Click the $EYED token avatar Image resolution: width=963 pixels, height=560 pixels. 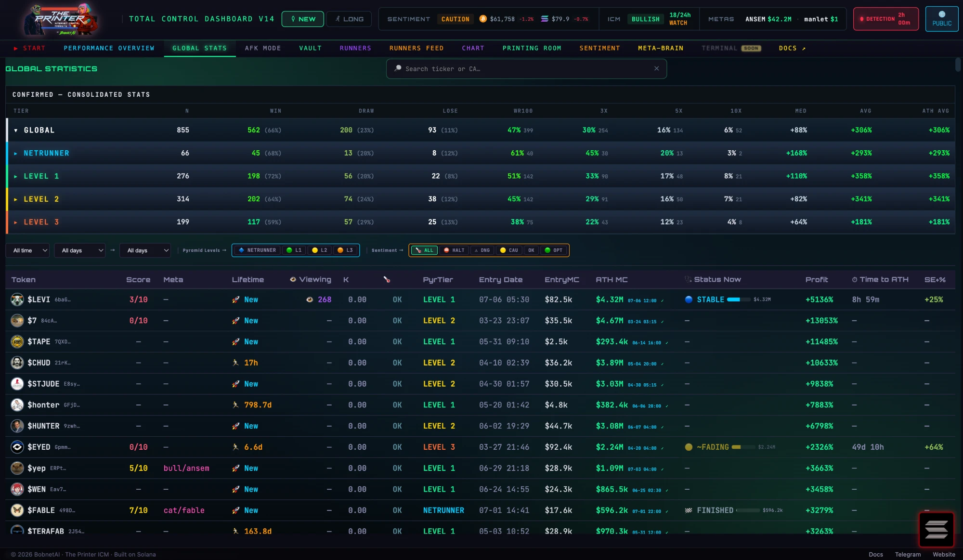coord(17,447)
